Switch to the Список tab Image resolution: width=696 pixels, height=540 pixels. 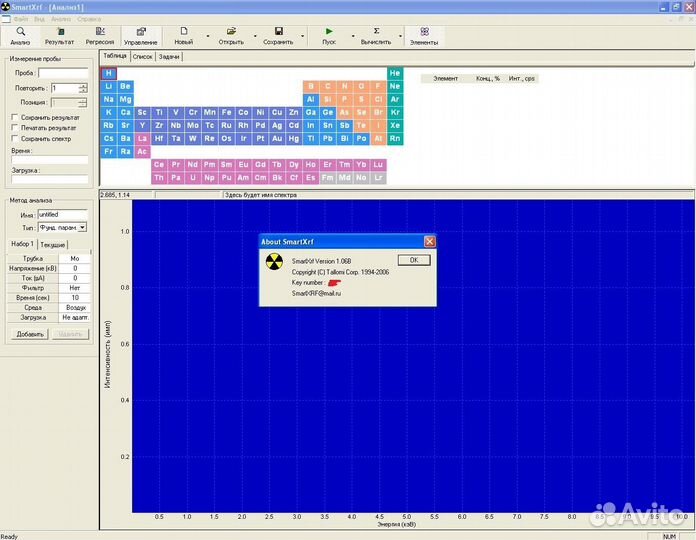pos(142,57)
